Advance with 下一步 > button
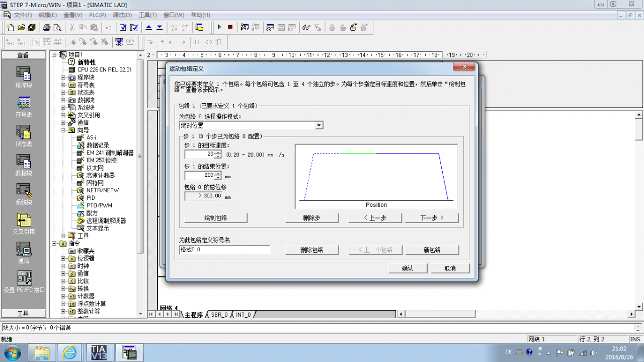644x362 pixels. coord(432,218)
